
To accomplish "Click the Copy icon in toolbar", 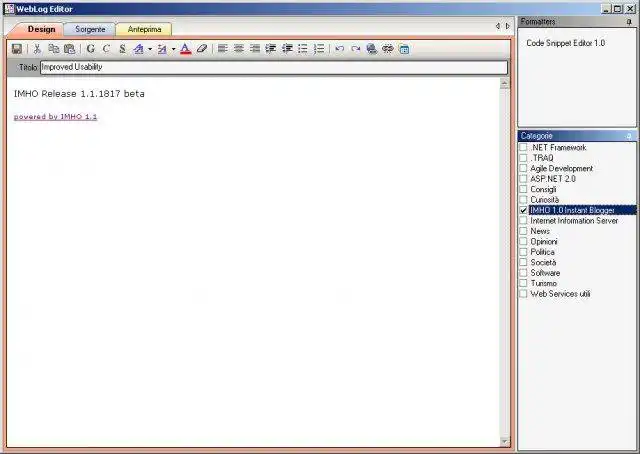I will (x=53, y=49).
